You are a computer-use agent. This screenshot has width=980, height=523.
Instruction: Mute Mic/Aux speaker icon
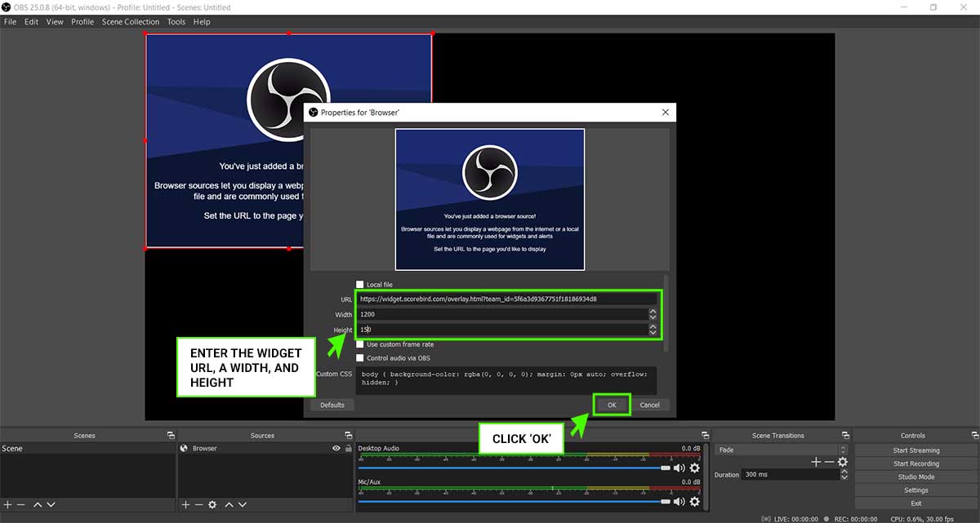click(679, 502)
